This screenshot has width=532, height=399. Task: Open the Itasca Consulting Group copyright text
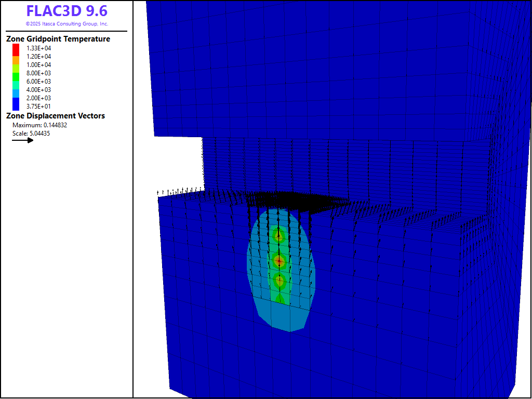[x=66, y=24]
